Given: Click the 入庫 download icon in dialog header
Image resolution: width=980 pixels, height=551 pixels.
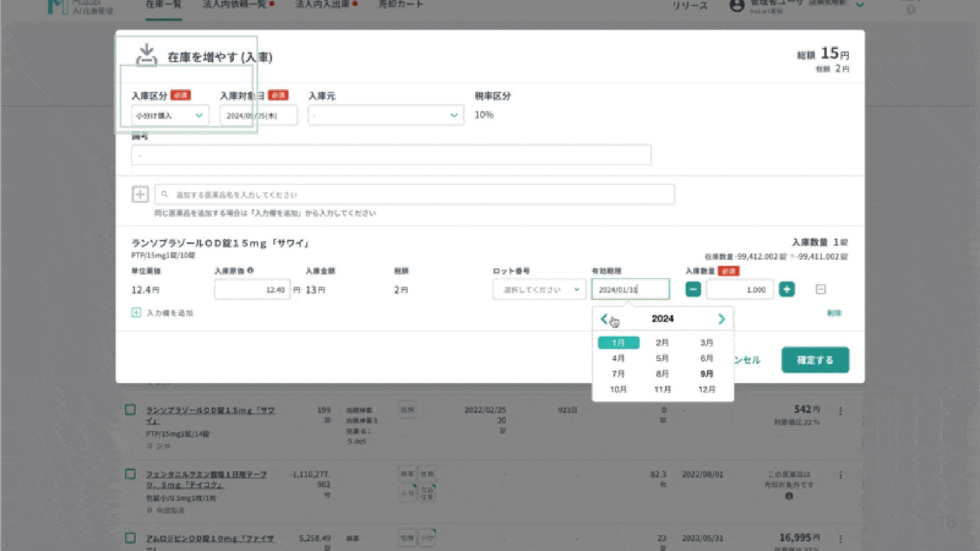Looking at the screenshot, I should [x=146, y=55].
